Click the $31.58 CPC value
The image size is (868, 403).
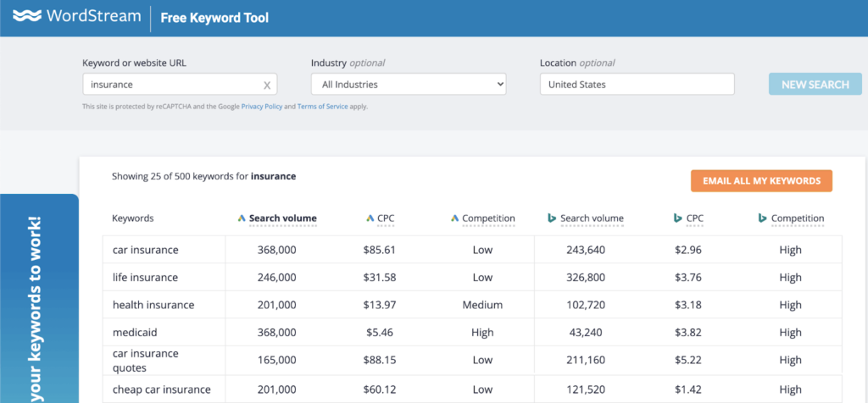380,278
